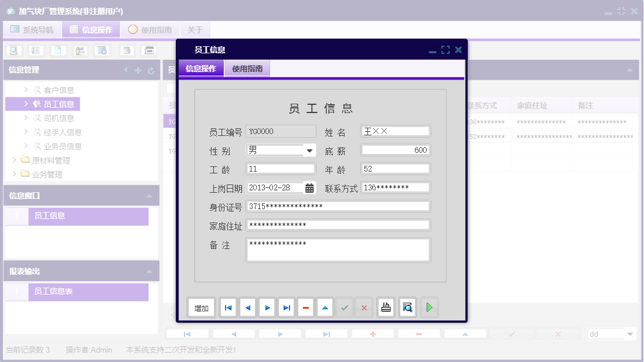This screenshot has width=644, height=362.
Task: Delete the current record with the red minus icon
Action: (x=305, y=307)
